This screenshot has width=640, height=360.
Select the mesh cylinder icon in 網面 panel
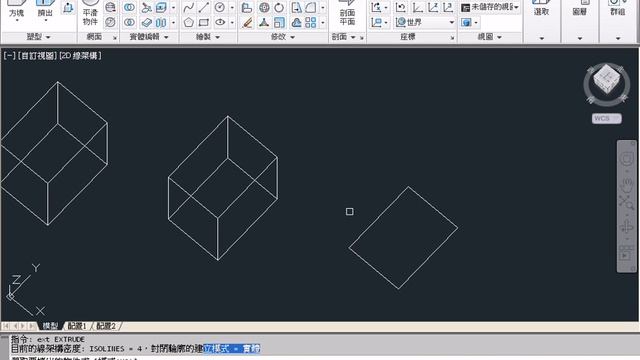click(x=110, y=7)
